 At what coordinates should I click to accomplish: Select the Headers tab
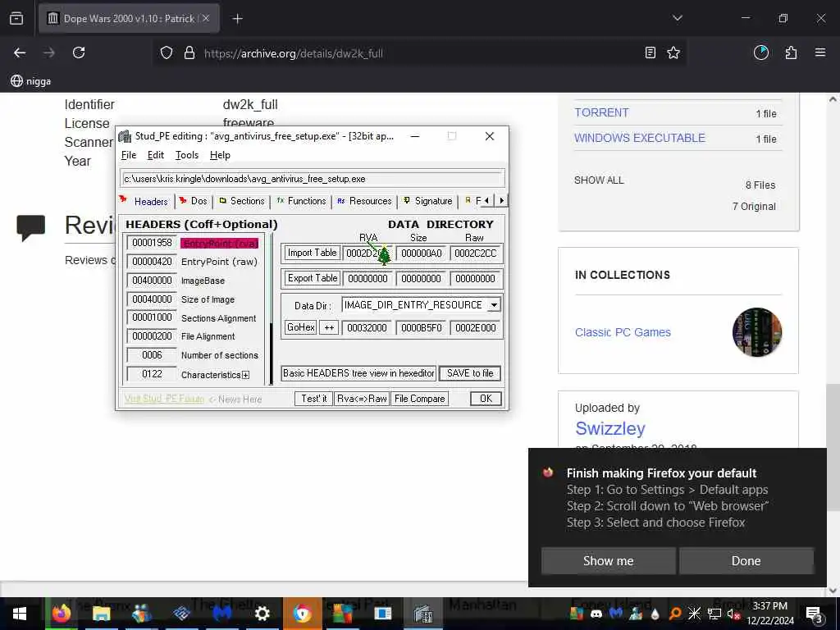click(144, 201)
